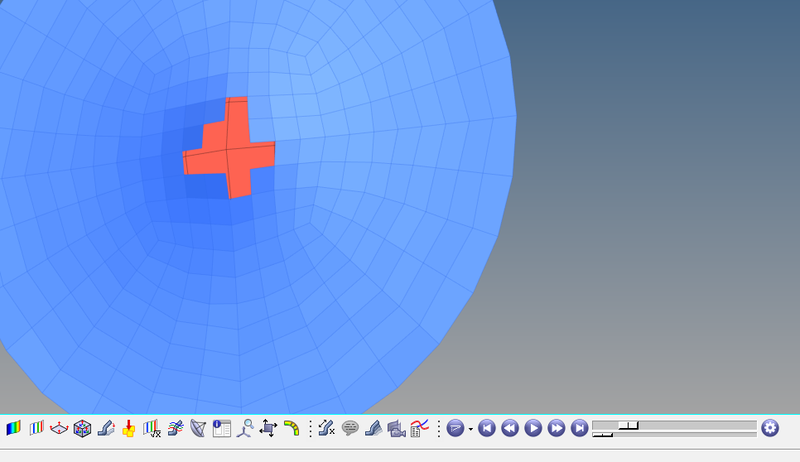Click the lower animation speed slider
Image resolution: width=800 pixels, height=462 pixels.
point(674,434)
